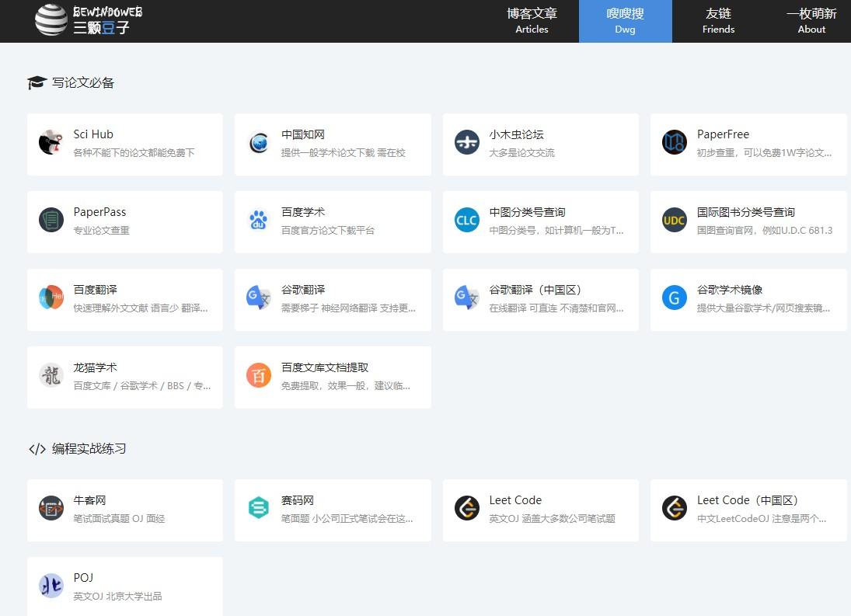Click the 谷歌学术镜像 blue G icon

[x=675, y=298]
